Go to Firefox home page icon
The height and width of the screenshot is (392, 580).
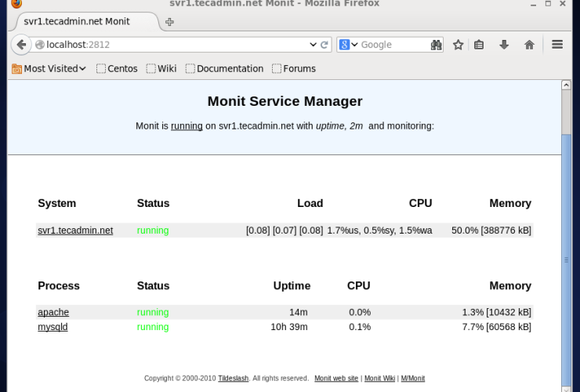(x=529, y=45)
